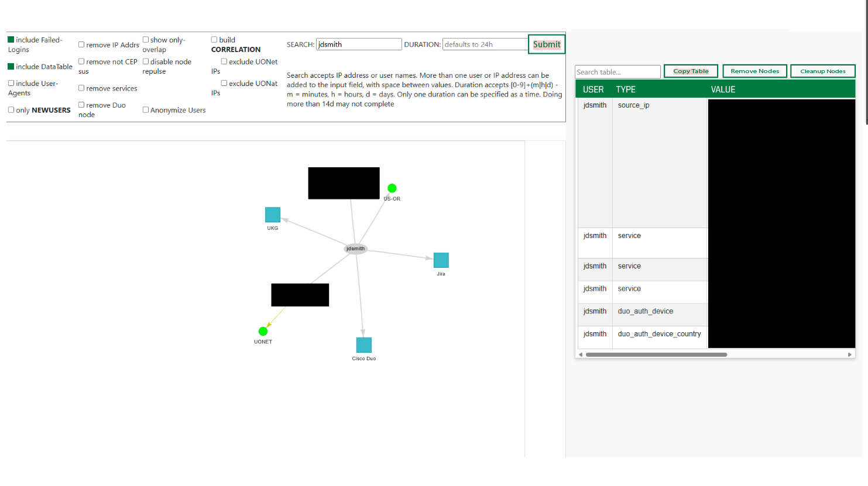Click the table scroll right arrow
The width and height of the screenshot is (868, 486).
850,354
